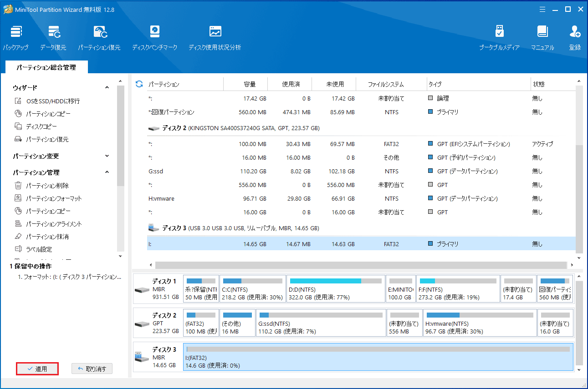
Task: Collapse the パーティション管理 section
Action: (107, 172)
